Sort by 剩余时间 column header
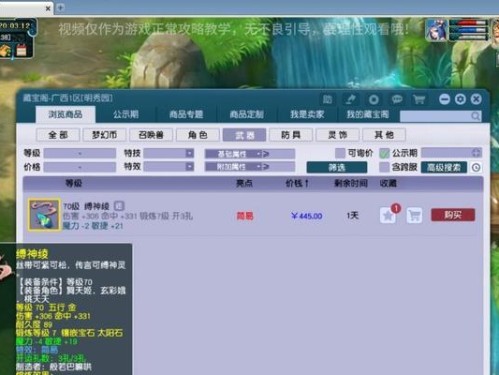The width and height of the screenshot is (499, 375). coord(351,183)
